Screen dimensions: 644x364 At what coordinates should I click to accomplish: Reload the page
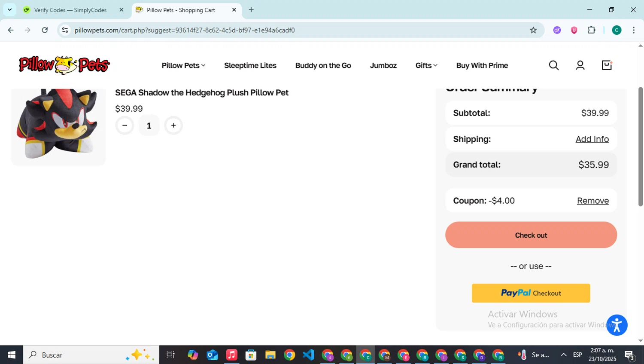(x=45, y=30)
